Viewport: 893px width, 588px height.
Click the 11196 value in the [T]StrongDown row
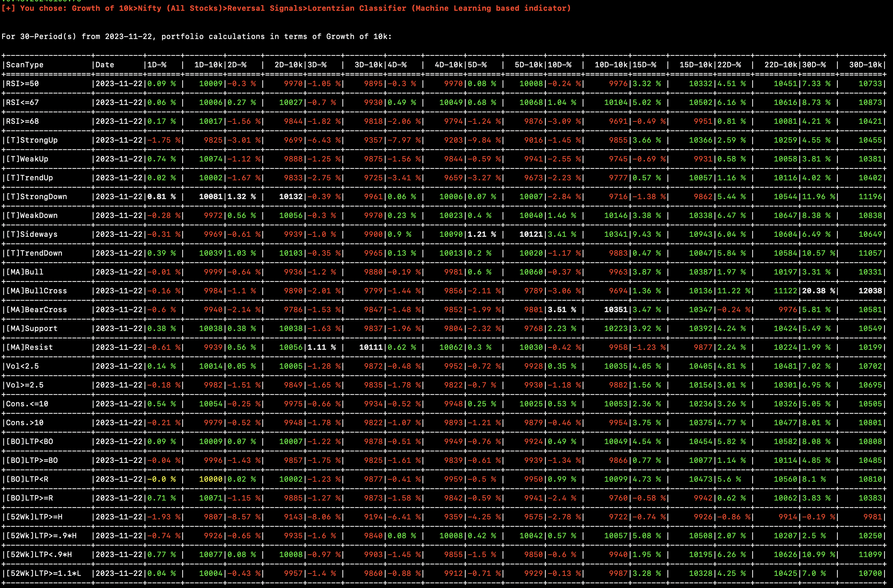(x=870, y=196)
